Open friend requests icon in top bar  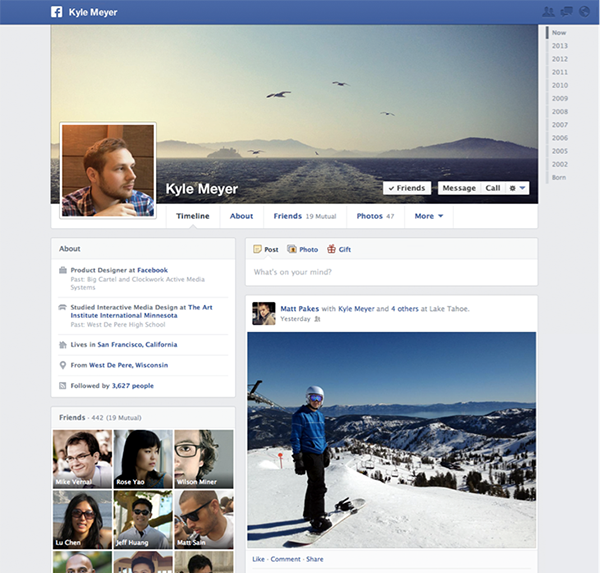coord(548,12)
